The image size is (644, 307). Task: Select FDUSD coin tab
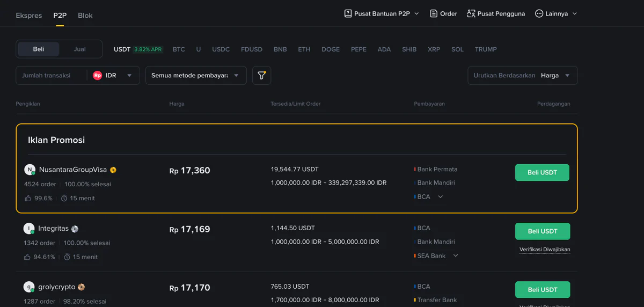[252, 49]
